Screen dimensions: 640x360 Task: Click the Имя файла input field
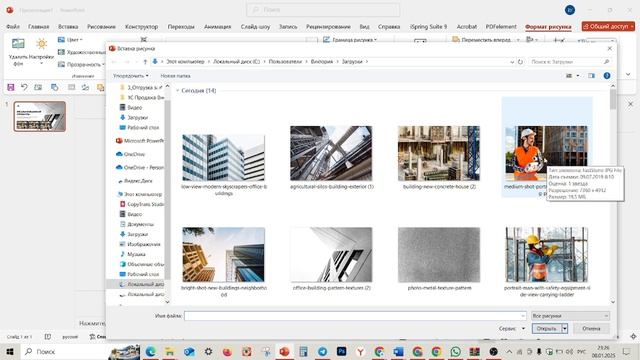(x=355, y=316)
